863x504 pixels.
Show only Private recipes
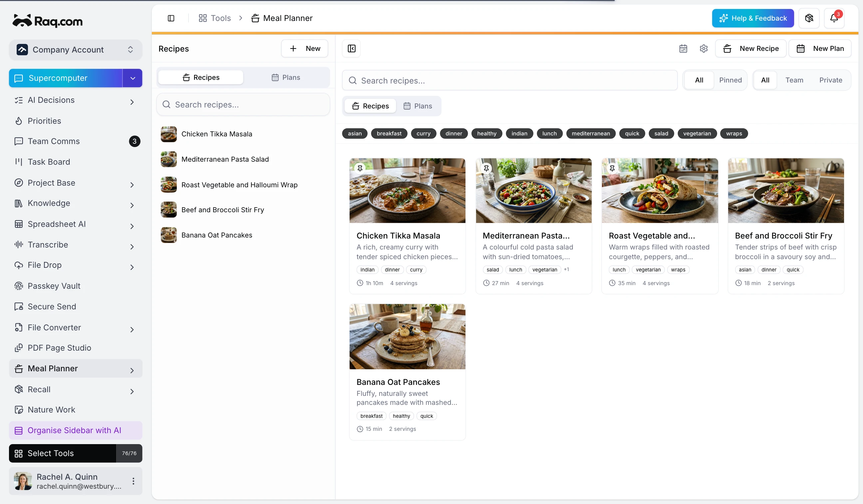point(830,80)
